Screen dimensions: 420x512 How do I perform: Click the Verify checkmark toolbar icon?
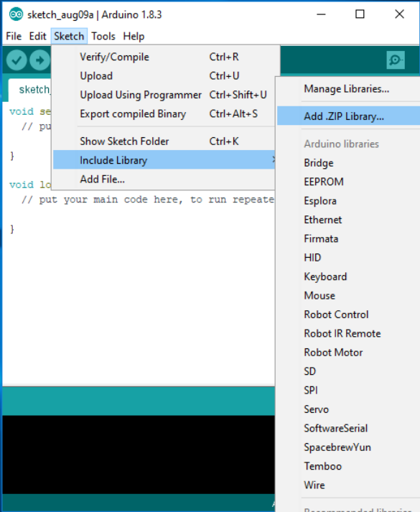[x=17, y=60]
